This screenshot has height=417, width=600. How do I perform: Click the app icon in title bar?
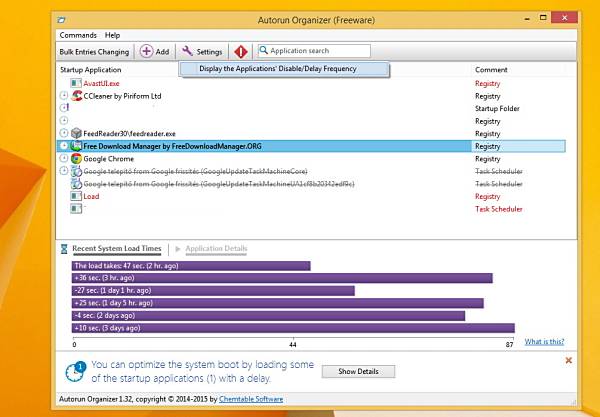click(61, 20)
